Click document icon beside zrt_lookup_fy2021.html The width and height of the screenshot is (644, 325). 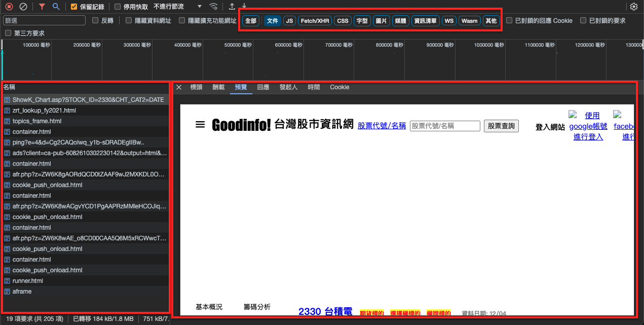click(7, 111)
